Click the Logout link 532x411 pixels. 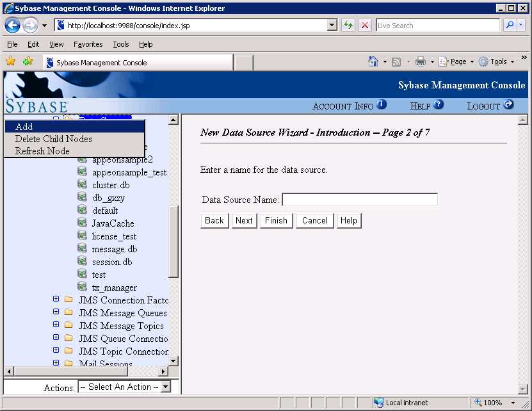pos(490,106)
